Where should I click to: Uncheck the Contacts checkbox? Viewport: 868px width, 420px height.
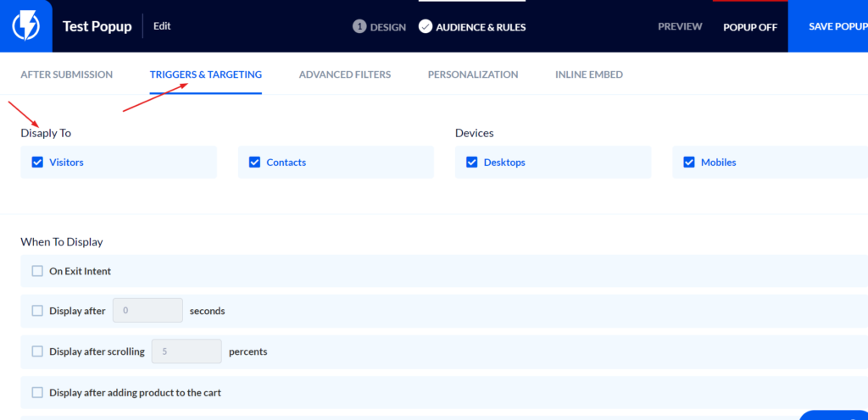[254, 162]
